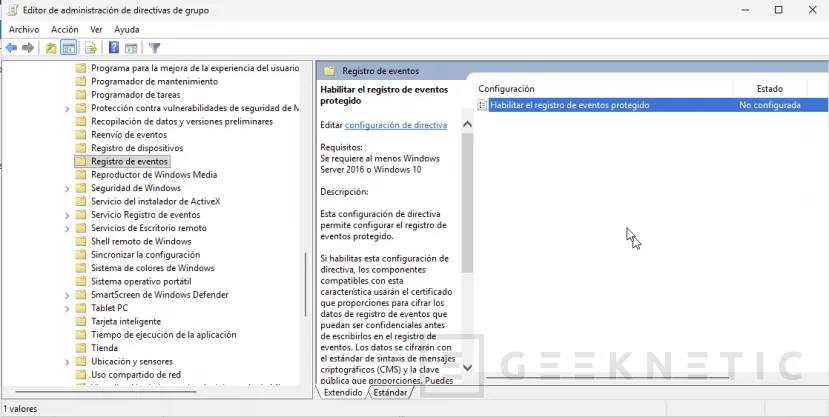
Task: Click the Filter funnel toolbar icon
Action: (x=154, y=48)
